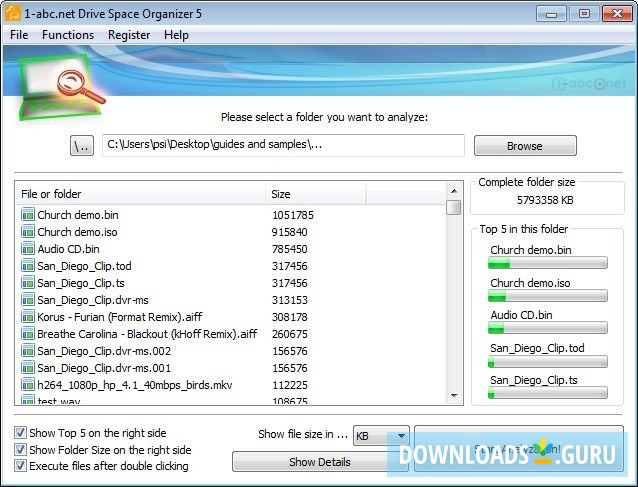Click the file list scrollbar down arrow
Viewport: 638px width, 487px height.
(x=454, y=395)
